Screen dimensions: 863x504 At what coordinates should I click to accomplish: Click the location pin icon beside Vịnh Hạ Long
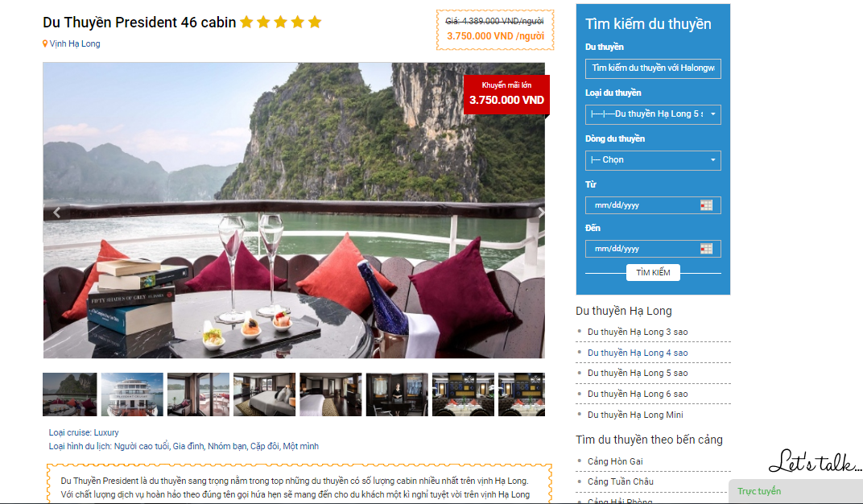click(x=45, y=43)
